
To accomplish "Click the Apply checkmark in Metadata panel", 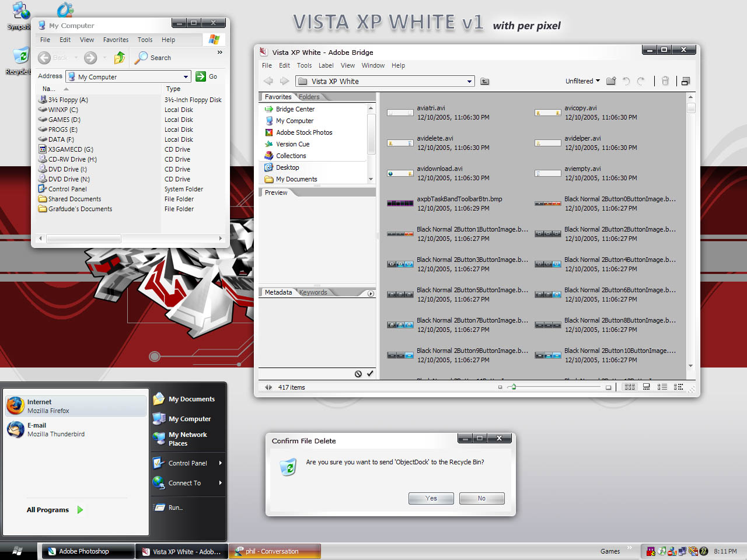I will point(370,374).
